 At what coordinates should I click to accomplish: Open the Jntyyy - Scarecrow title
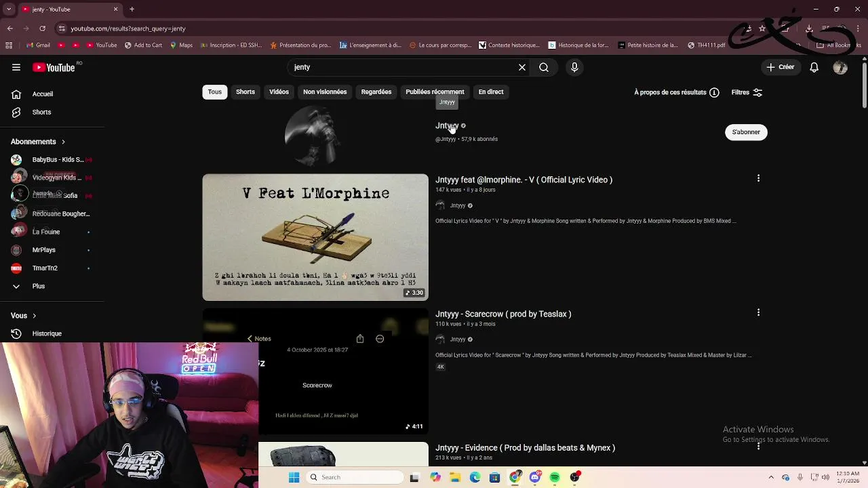pos(503,314)
